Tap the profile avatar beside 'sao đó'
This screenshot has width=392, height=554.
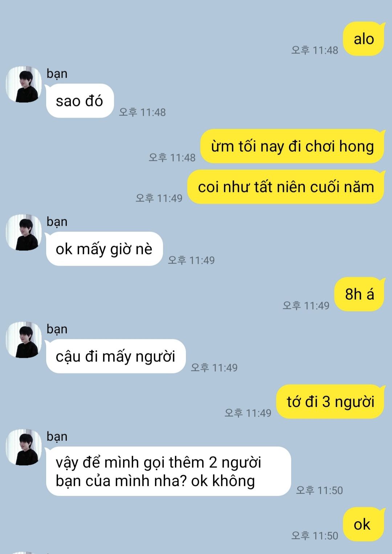pos(24,85)
